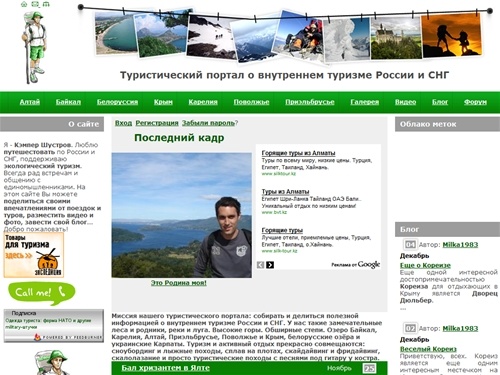Open the last frame photo of man by lake

coord(182,215)
